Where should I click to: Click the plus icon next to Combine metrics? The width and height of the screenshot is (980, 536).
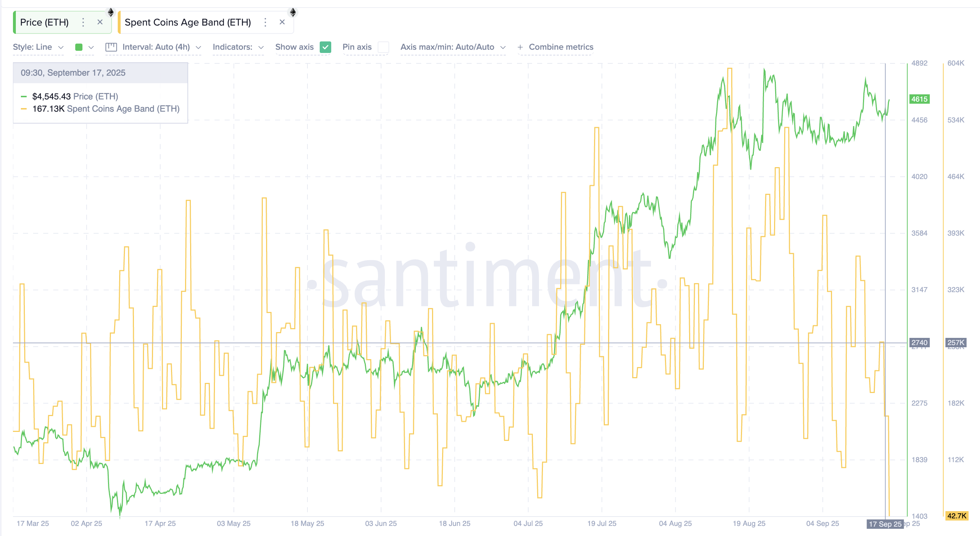(520, 47)
